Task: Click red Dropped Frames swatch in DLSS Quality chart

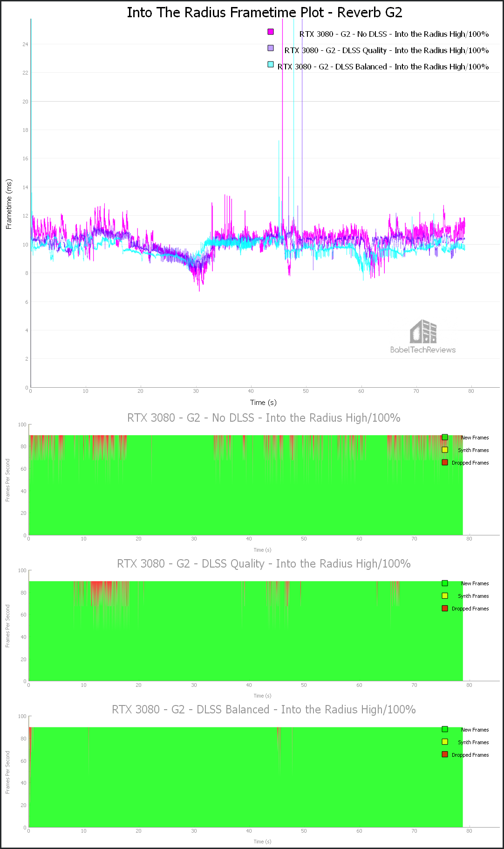Action: pos(445,608)
